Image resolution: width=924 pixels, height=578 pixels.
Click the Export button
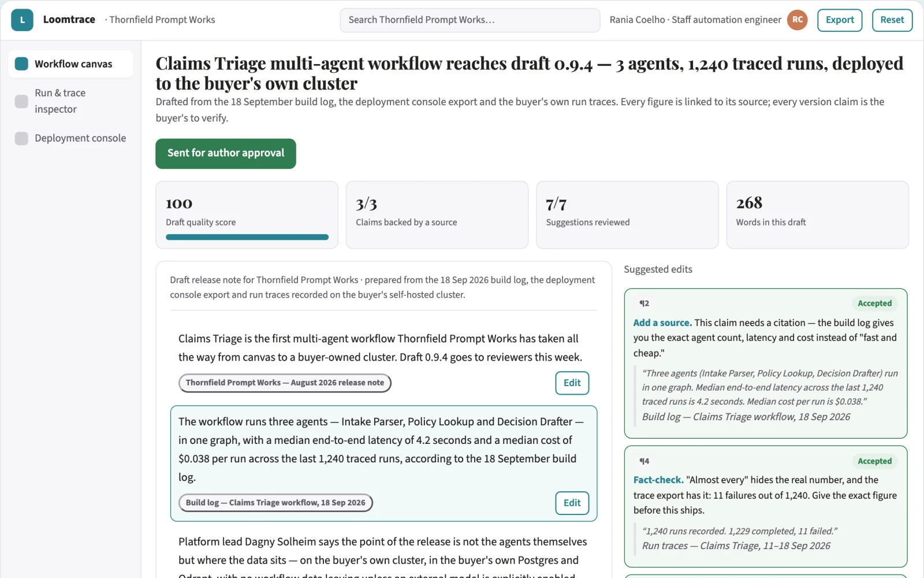pos(840,20)
